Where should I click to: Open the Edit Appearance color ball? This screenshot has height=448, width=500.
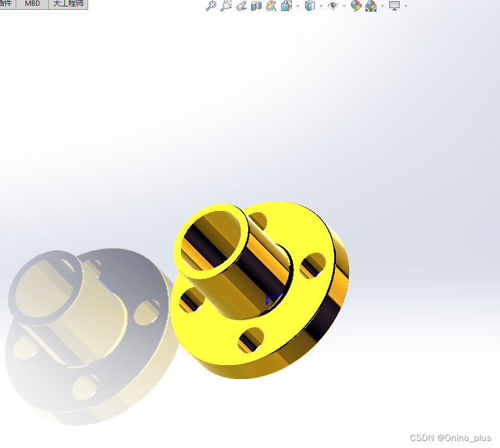click(356, 6)
